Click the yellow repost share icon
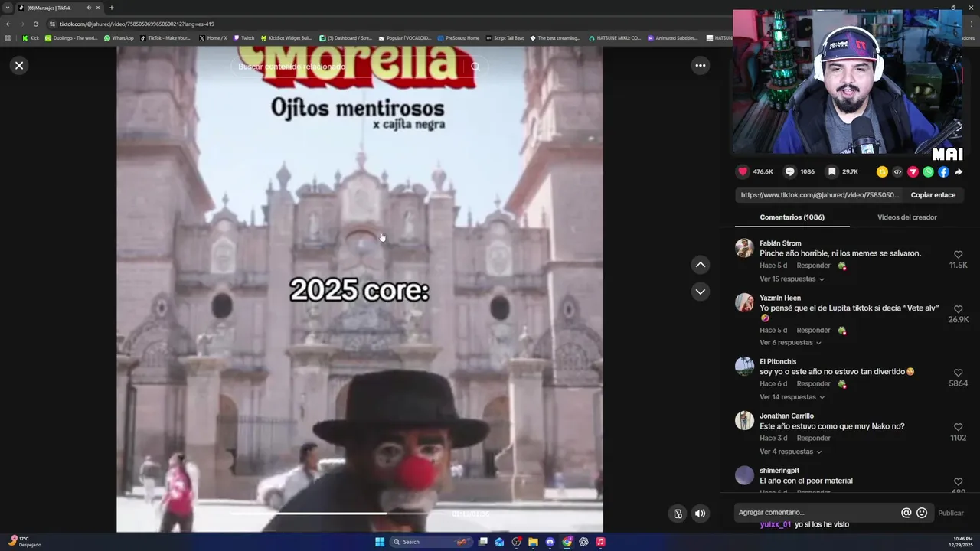 pos(882,172)
